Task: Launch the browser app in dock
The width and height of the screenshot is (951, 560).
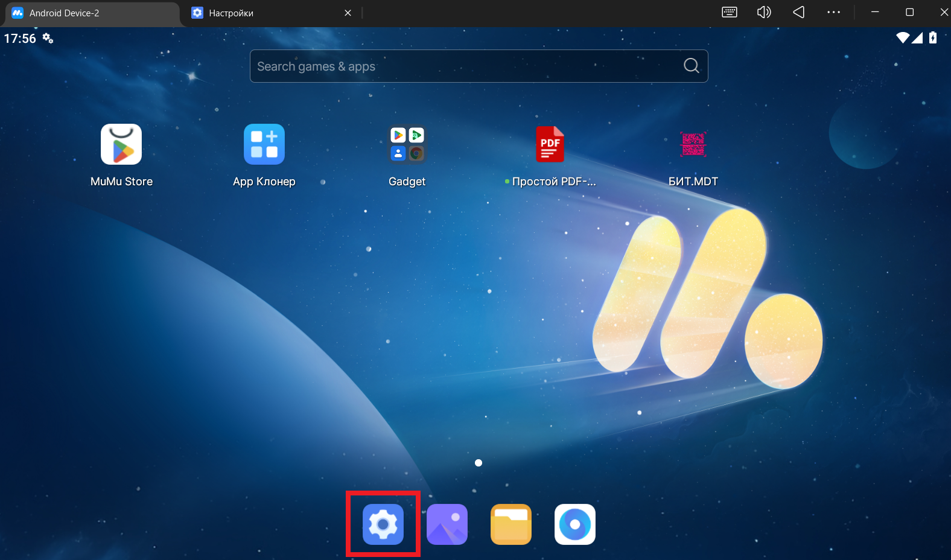Action: (x=575, y=524)
